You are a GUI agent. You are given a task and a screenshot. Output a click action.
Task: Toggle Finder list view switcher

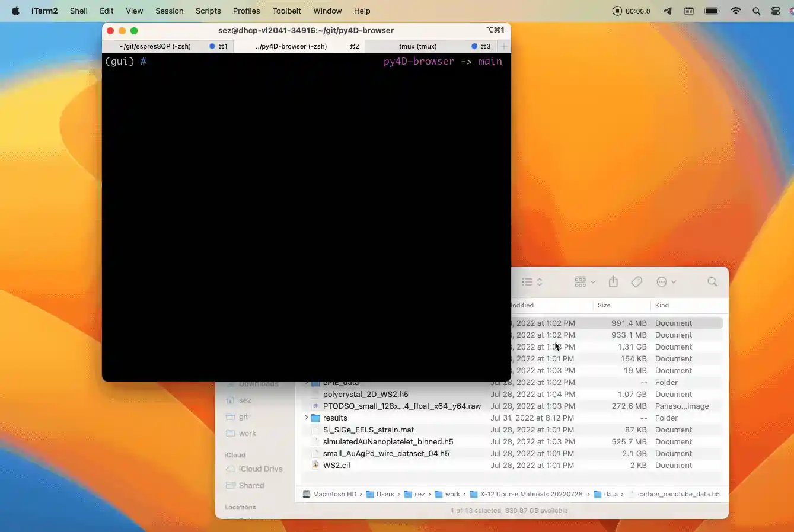tap(532, 282)
